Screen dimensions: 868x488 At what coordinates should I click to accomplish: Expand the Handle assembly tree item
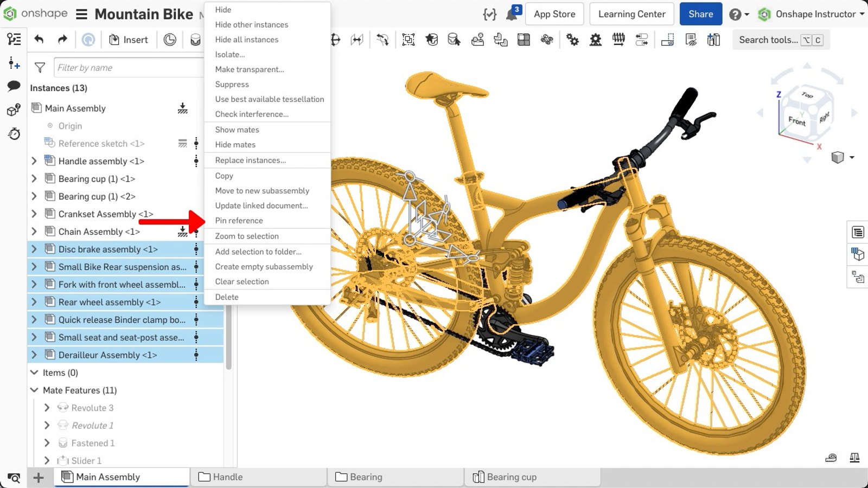pos(34,161)
